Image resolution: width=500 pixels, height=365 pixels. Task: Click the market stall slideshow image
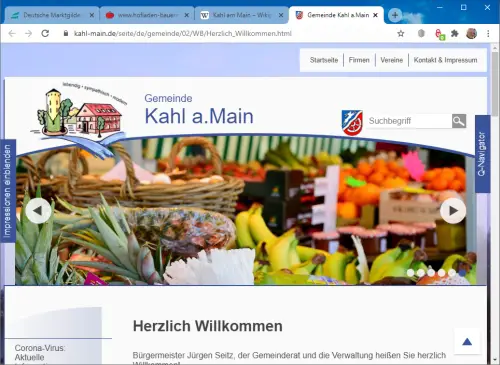[x=246, y=211]
